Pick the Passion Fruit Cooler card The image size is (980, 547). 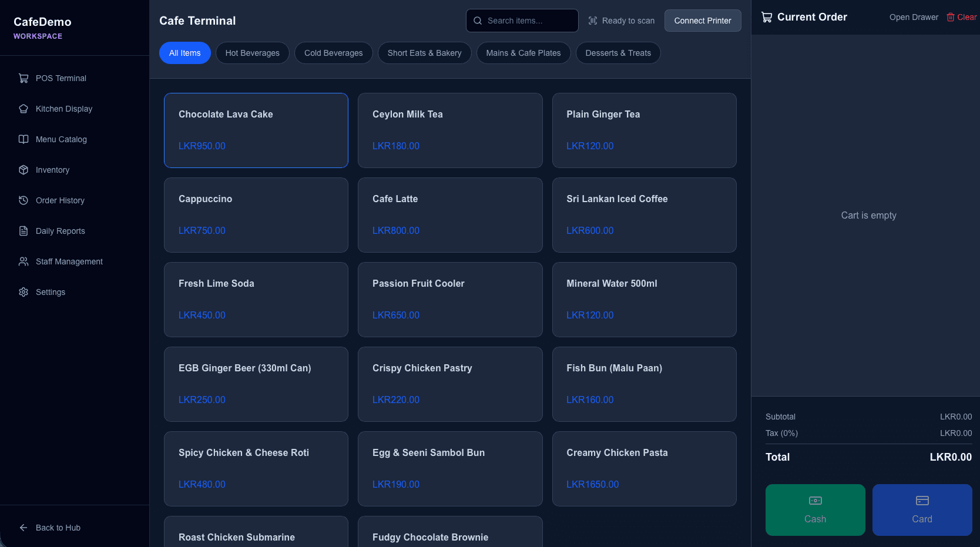[450, 300]
